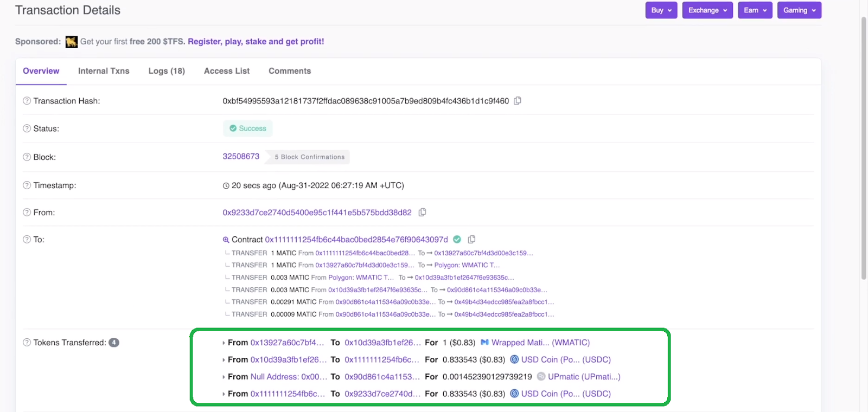The width and height of the screenshot is (868, 412).
Task: Copy the transaction hash to clipboard
Action: pos(518,101)
